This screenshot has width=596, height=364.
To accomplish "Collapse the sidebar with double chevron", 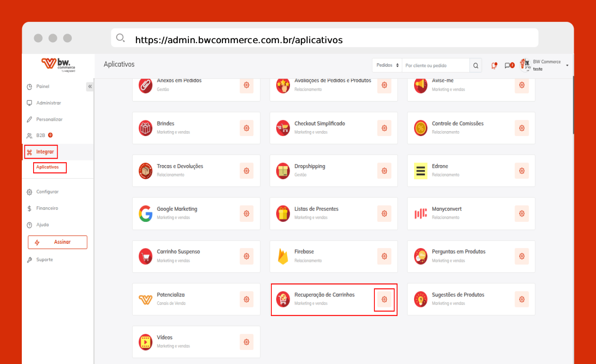I will 90,87.
